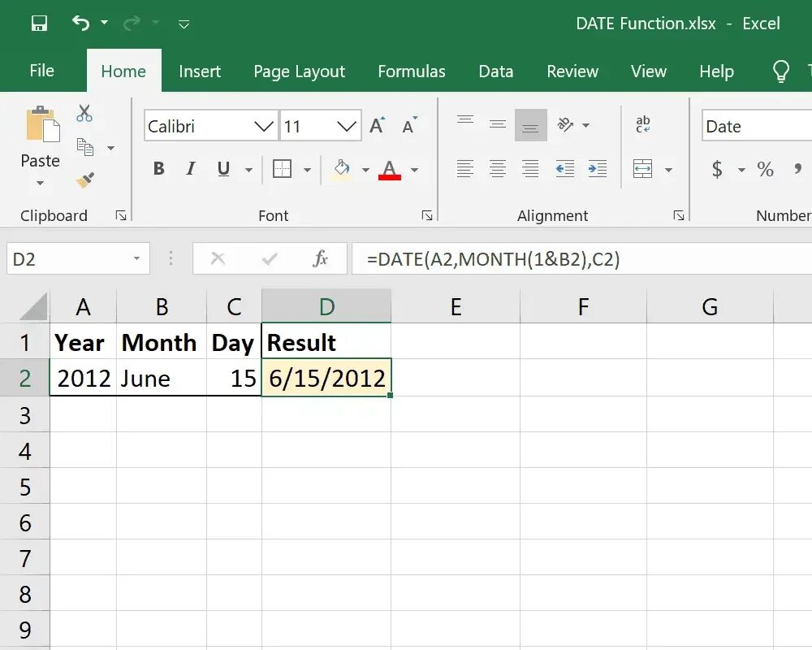Screen dimensions: 812x650
Task: Switch to the Insert tab
Action: tap(200, 71)
